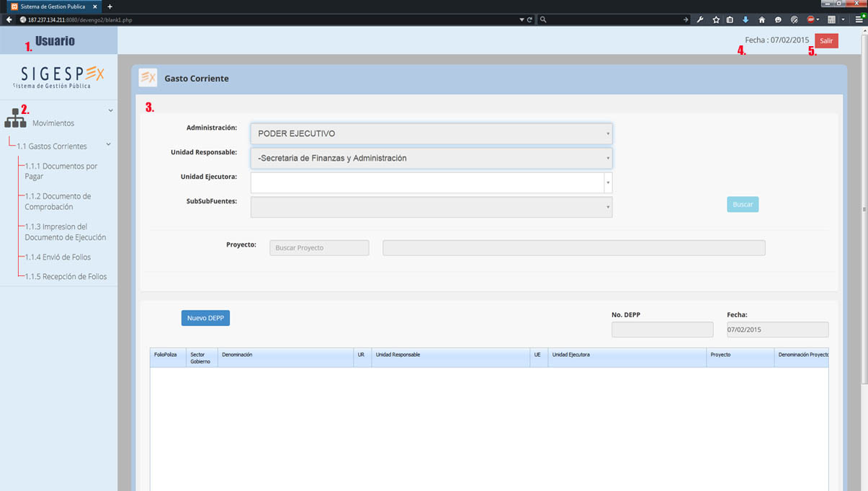
Task: Select 1.1 Gastos Corrientes menu item
Action: coord(52,146)
